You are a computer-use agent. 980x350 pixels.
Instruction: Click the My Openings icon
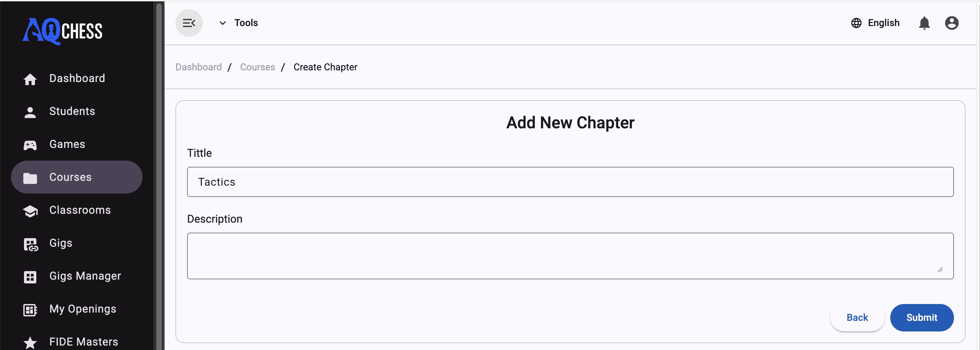point(30,310)
